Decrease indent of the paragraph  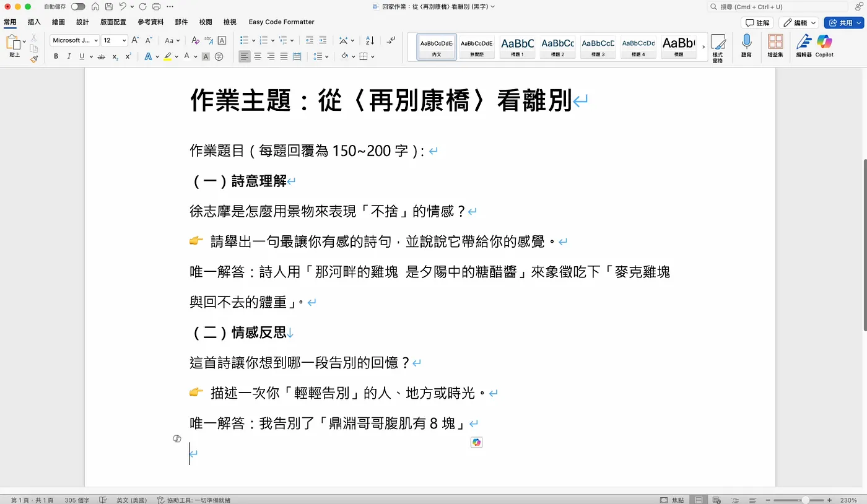coord(310,40)
